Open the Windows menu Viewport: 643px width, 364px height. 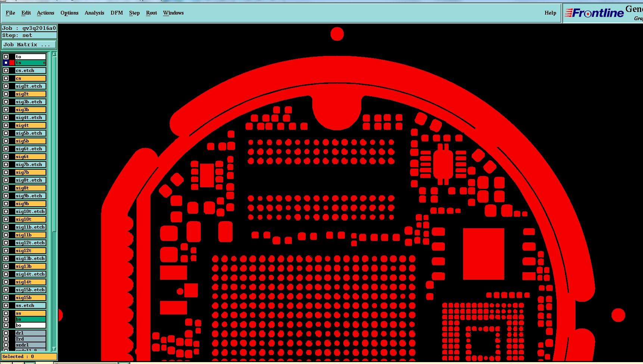174,13
